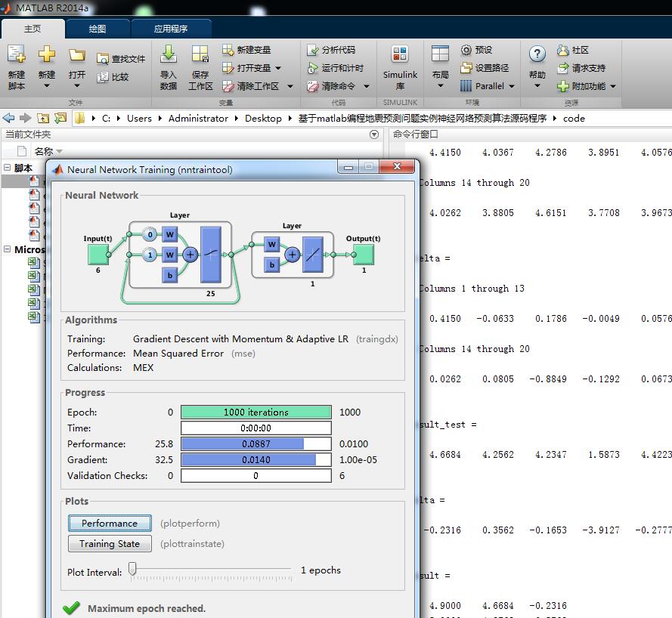Expand the Add-Ons (附加功能) dropdown arrow

(x=613, y=86)
